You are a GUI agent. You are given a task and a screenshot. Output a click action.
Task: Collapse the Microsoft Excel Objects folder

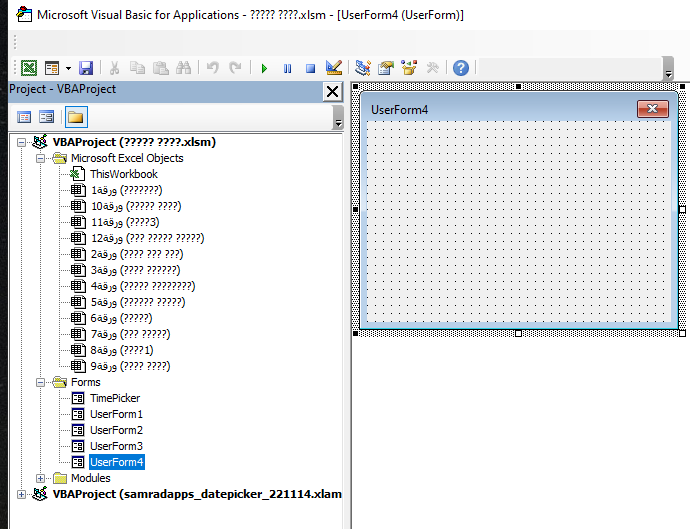click(41, 158)
